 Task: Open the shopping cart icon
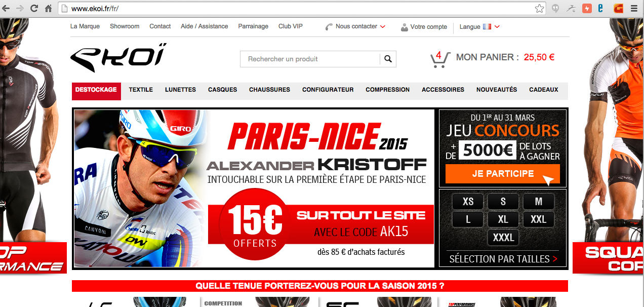tap(439, 59)
